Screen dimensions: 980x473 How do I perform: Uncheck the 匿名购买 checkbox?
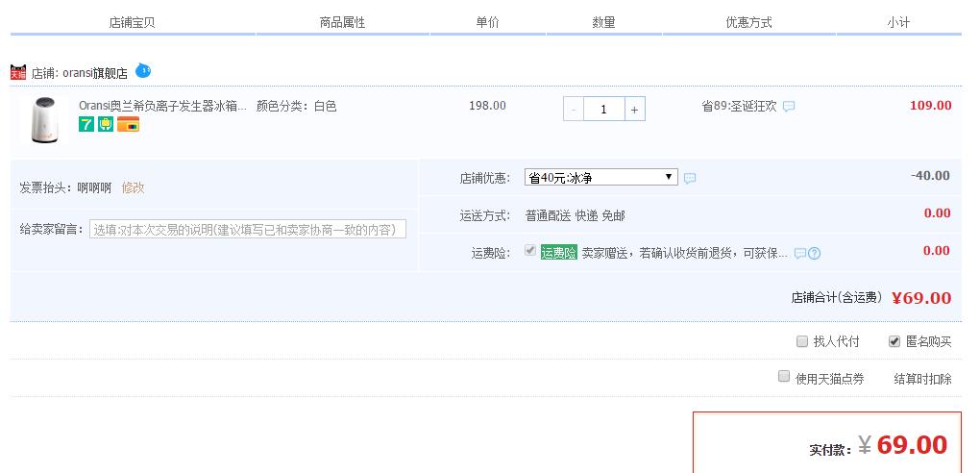894,341
